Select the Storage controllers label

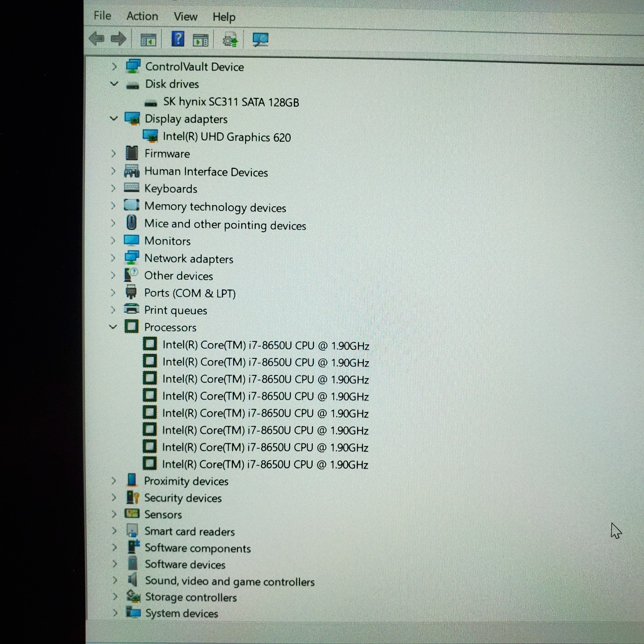coord(191,597)
